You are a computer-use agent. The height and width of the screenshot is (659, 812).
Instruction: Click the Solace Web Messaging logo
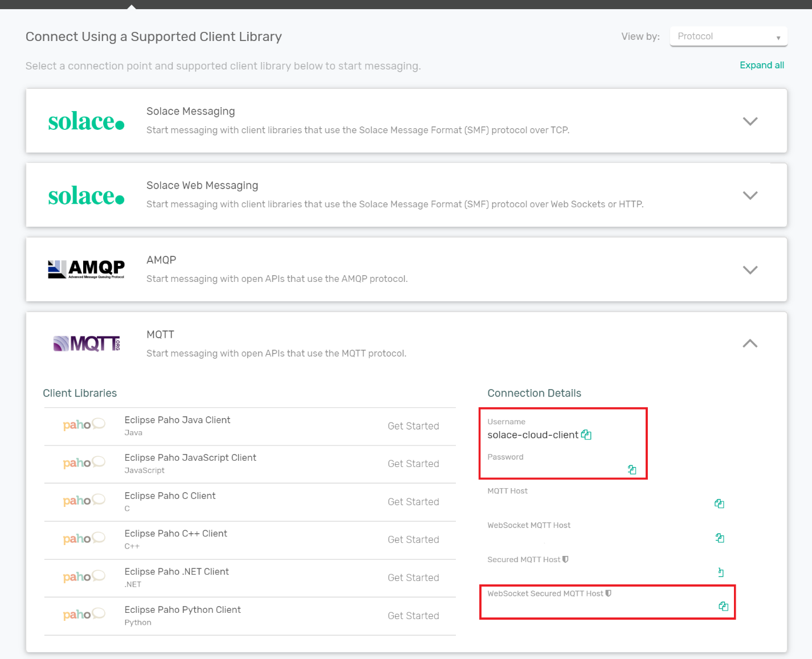(x=86, y=196)
